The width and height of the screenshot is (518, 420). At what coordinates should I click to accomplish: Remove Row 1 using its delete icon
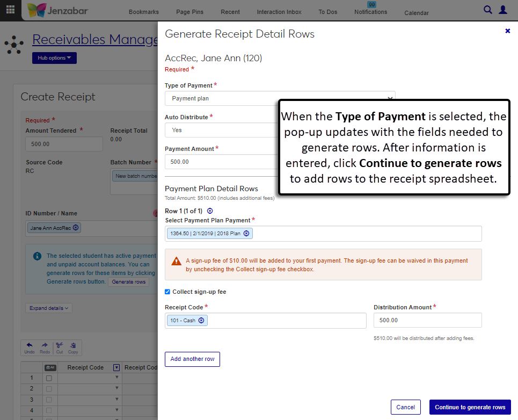coord(210,211)
